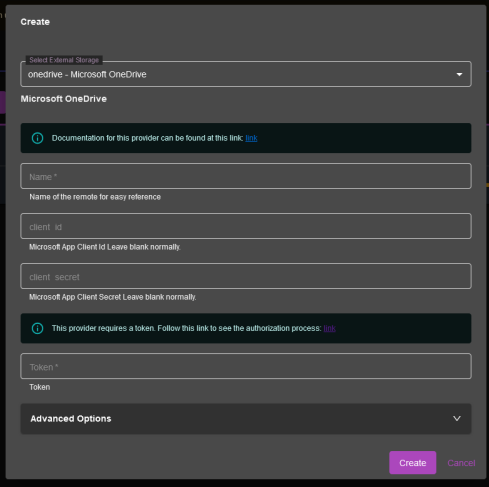The height and width of the screenshot is (487, 489).
Task: Click the purple Create button
Action: tap(413, 463)
